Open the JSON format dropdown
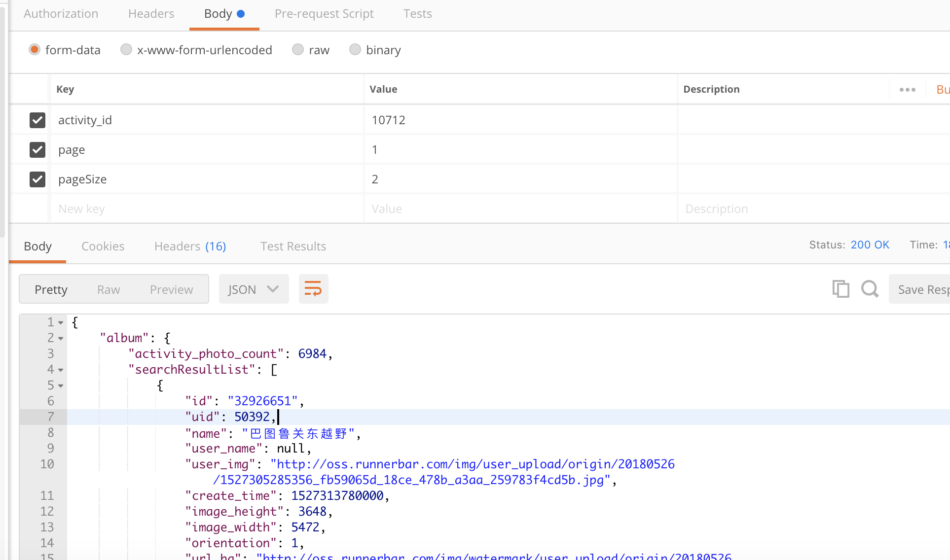This screenshot has height=560, width=950. 254,289
